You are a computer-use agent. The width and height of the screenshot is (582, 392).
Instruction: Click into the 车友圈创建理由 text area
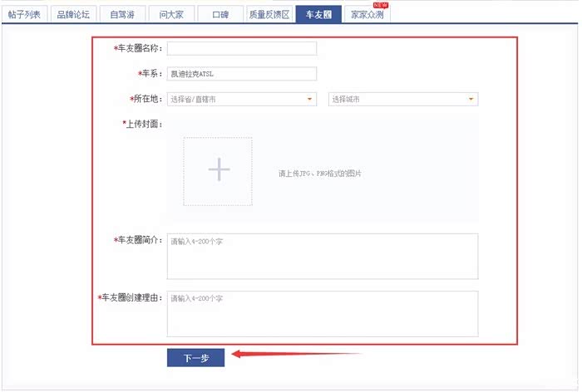point(322,313)
